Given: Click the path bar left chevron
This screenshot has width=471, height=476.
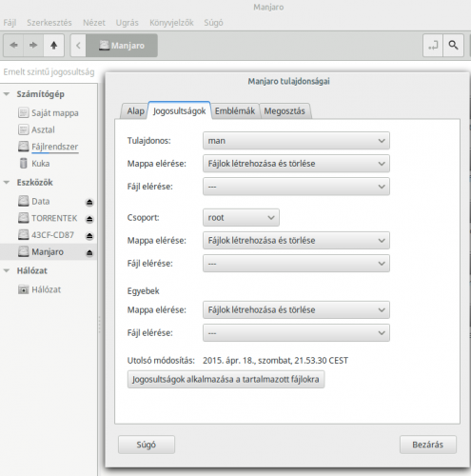Looking at the screenshot, I should click(78, 46).
